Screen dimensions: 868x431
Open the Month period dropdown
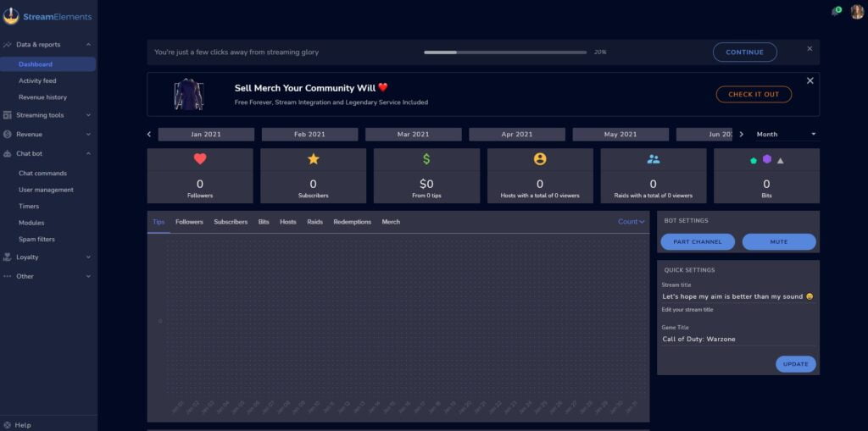[786, 134]
